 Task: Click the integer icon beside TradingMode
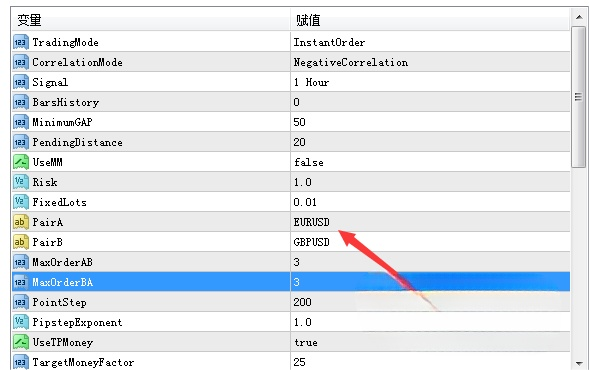point(21,42)
